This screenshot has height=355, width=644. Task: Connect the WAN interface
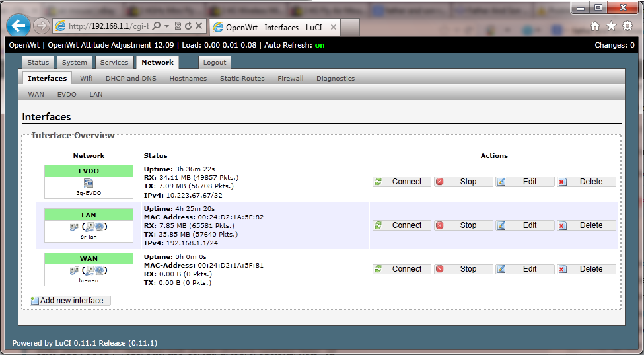[402, 269]
